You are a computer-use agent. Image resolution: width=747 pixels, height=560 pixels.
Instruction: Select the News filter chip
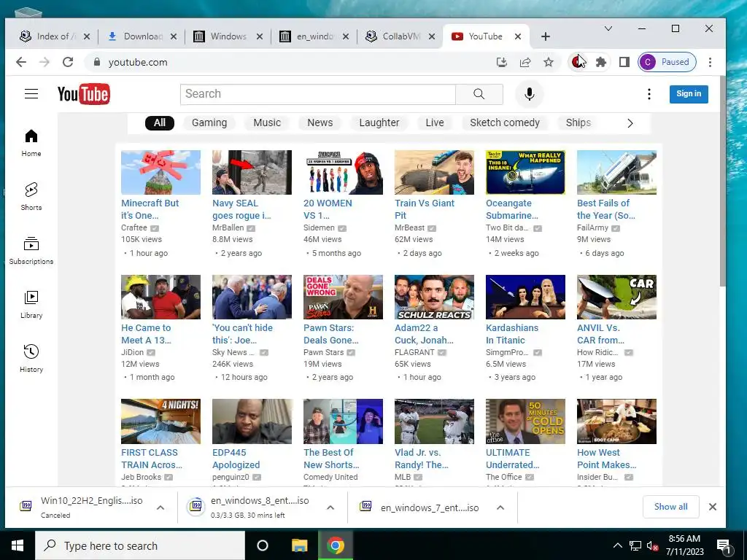[x=320, y=122]
